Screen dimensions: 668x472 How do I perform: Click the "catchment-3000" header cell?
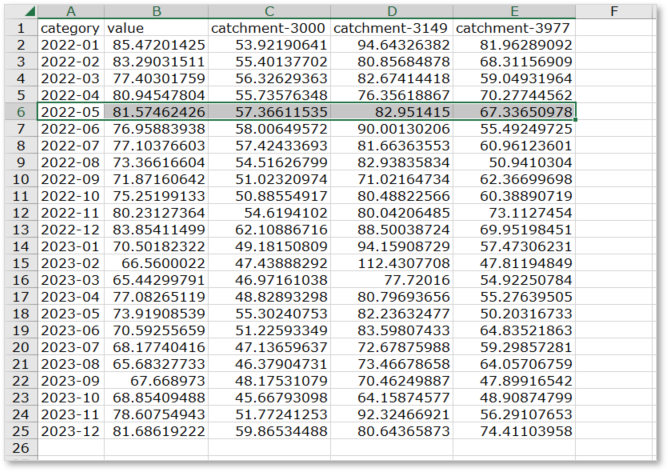(x=269, y=29)
